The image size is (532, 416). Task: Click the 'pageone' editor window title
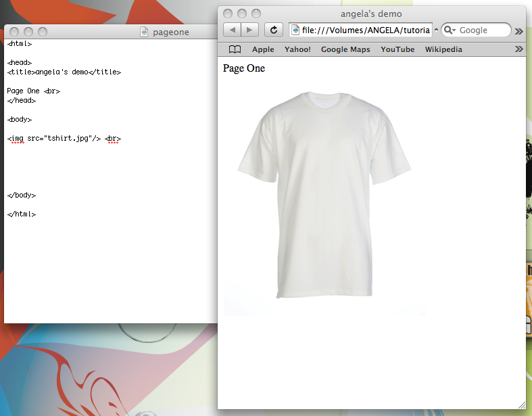(x=170, y=32)
